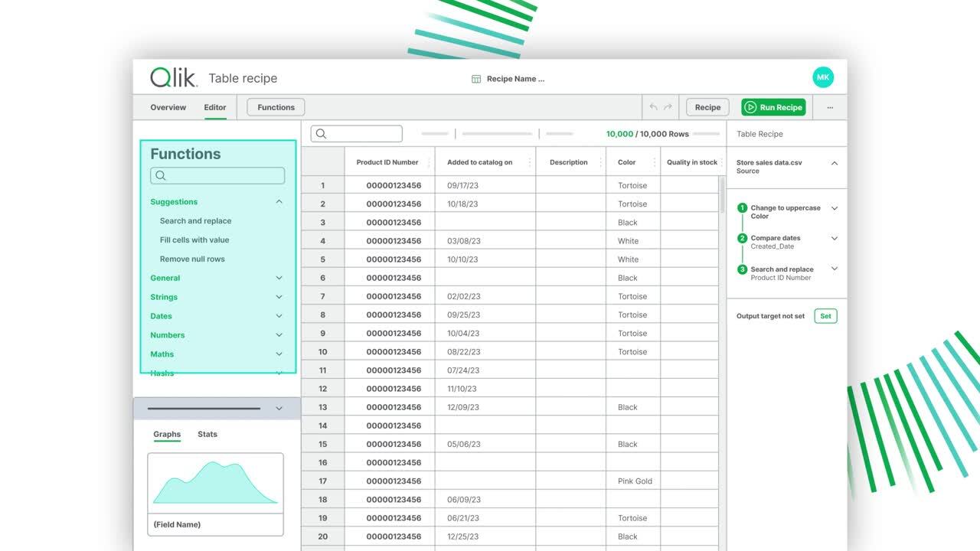Click step 3 circle Search and replace
The height and width of the screenshot is (551, 980).
click(742, 269)
